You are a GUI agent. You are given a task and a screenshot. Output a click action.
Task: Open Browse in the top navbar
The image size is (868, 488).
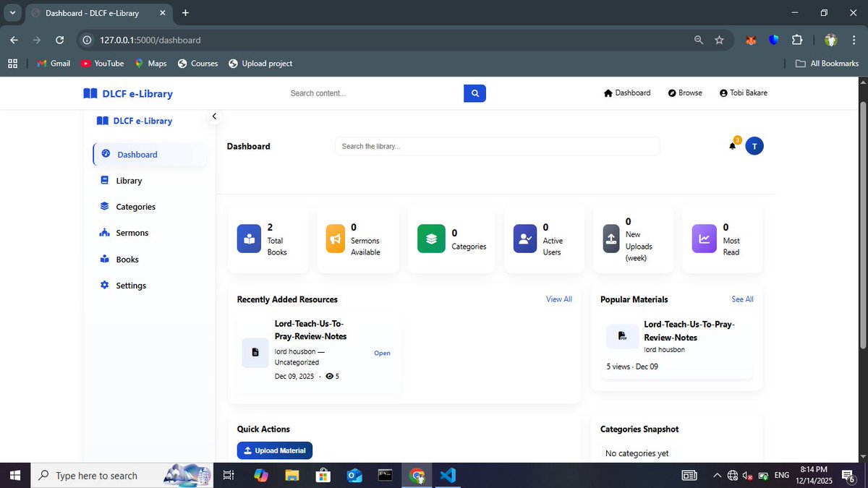coord(685,93)
